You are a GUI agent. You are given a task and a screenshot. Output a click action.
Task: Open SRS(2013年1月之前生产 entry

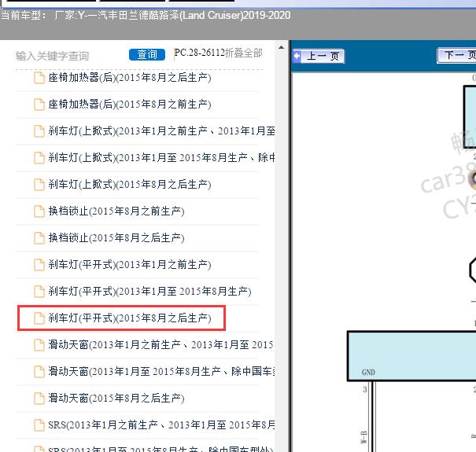[161, 424]
